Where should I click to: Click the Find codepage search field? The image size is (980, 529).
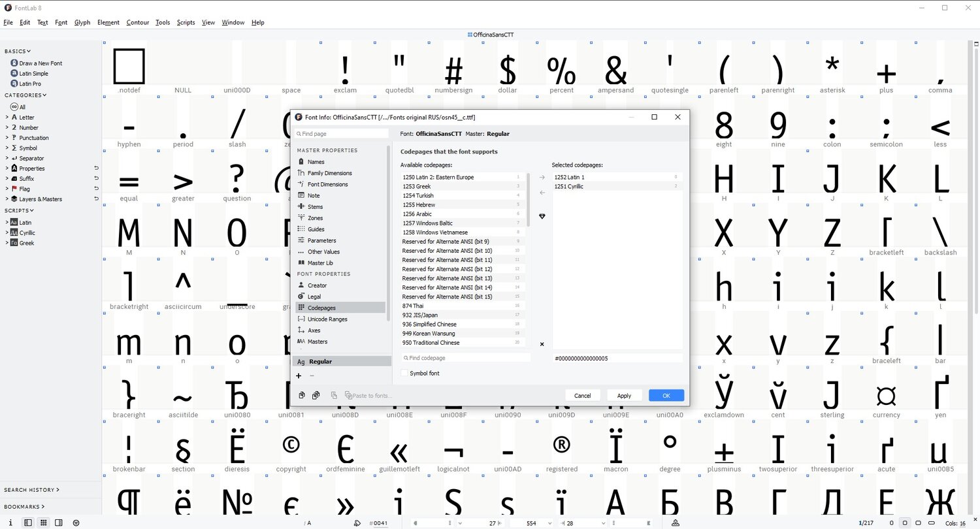click(x=466, y=358)
